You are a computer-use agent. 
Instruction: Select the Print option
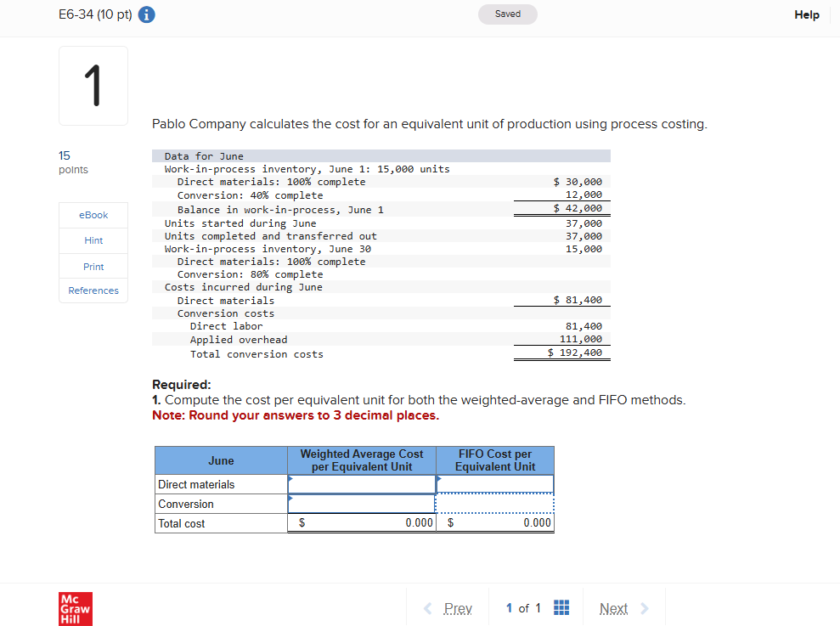[x=93, y=267]
